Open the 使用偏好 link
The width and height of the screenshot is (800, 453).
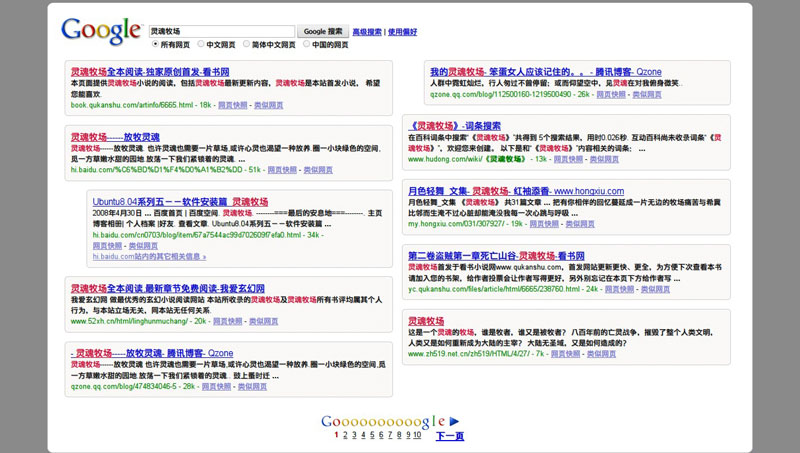[x=402, y=32]
